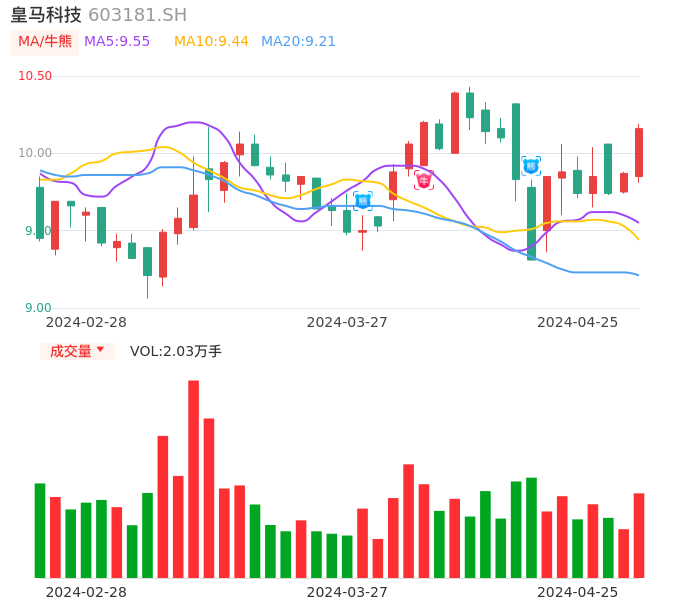Click volume chart date label 2024-04-25
The width and height of the screenshot is (686, 606).
pos(578,592)
